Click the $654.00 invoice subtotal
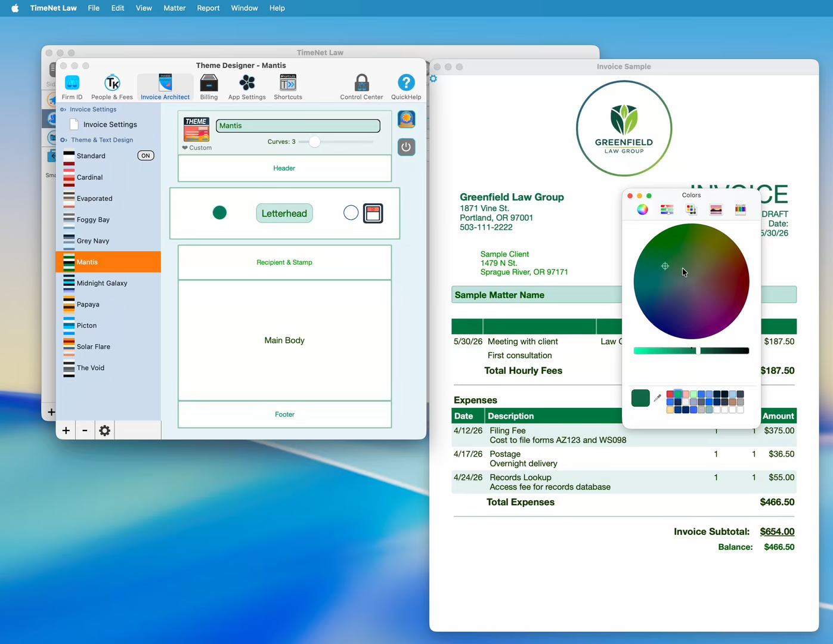This screenshot has width=833, height=644. (x=777, y=532)
